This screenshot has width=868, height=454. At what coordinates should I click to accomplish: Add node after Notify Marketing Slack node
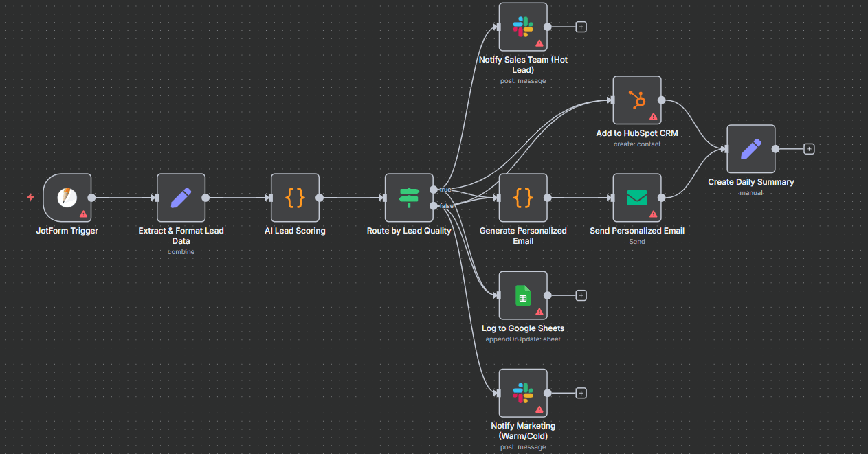pos(581,393)
